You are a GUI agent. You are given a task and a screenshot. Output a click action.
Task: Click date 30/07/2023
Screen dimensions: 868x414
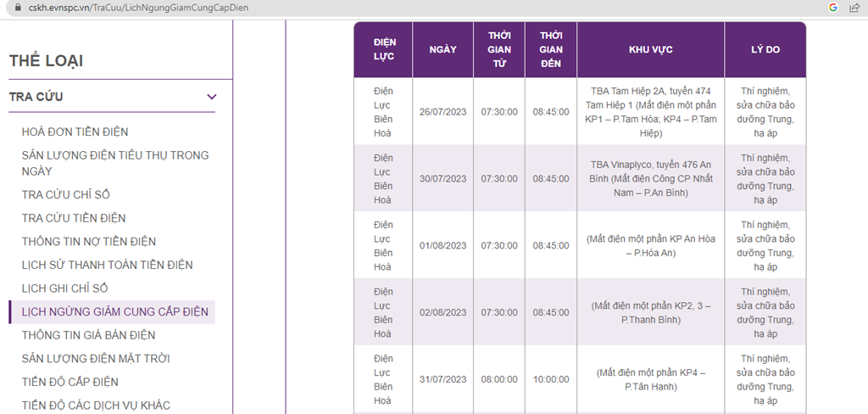pos(442,179)
